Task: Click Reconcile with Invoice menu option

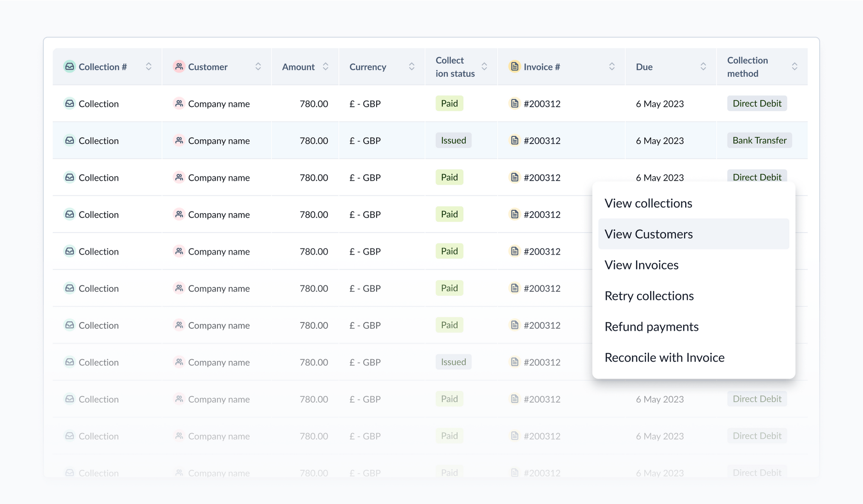Action: 665,357
